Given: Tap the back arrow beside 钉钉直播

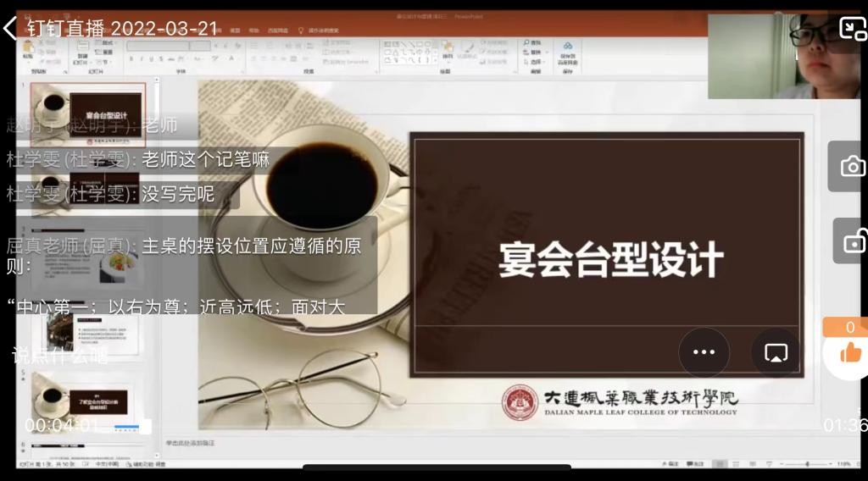Looking at the screenshot, I should (11, 28).
